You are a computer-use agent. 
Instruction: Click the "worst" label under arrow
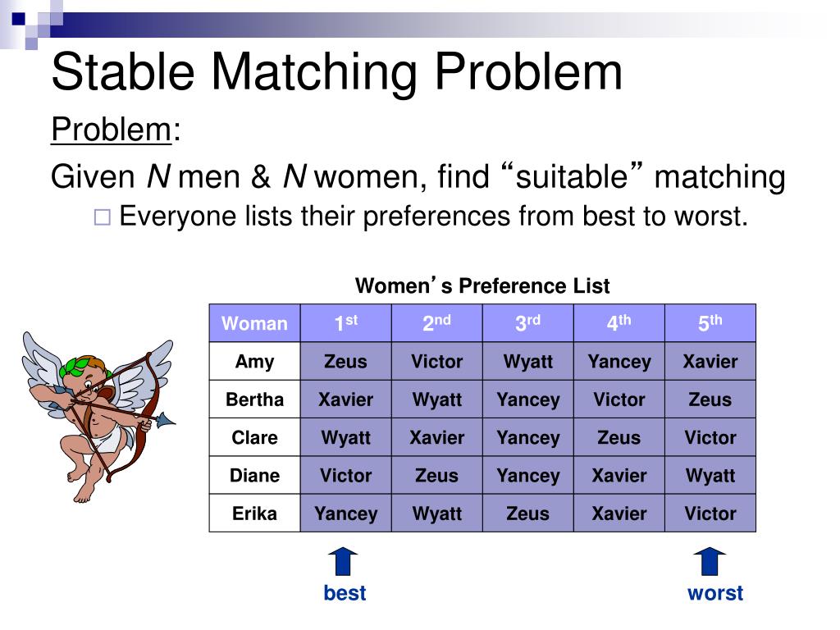click(x=715, y=593)
